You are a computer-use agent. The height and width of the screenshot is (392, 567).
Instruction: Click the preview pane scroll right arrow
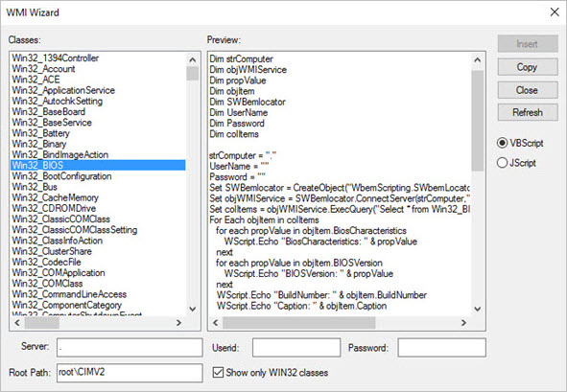point(463,323)
